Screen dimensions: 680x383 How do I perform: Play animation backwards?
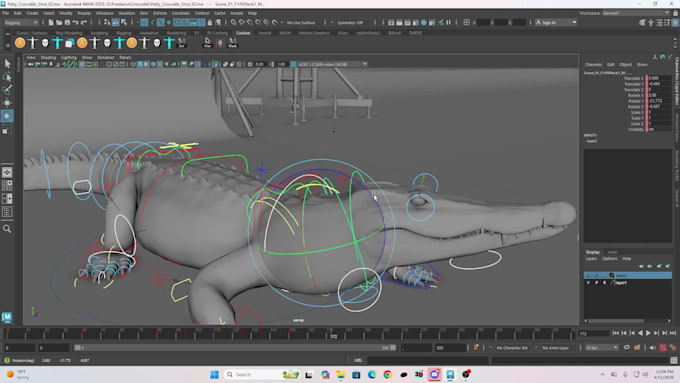640,333
